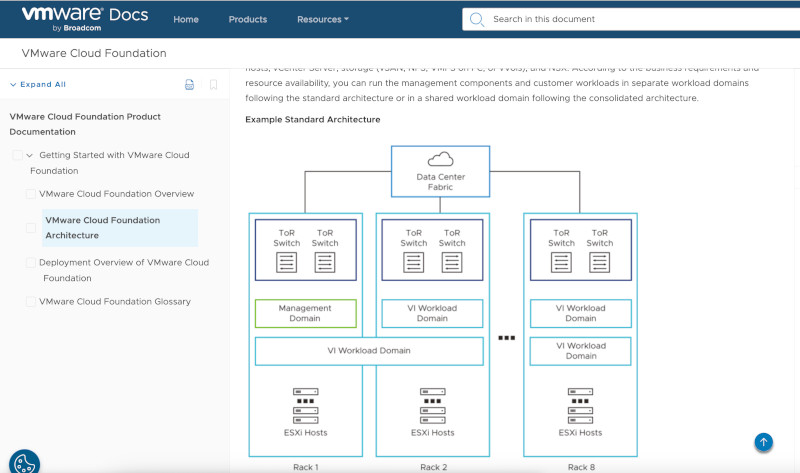Image resolution: width=800 pixels, height=473 pixels.
Task: Click the Rack 2 label
Action: [x=433, y=467]
